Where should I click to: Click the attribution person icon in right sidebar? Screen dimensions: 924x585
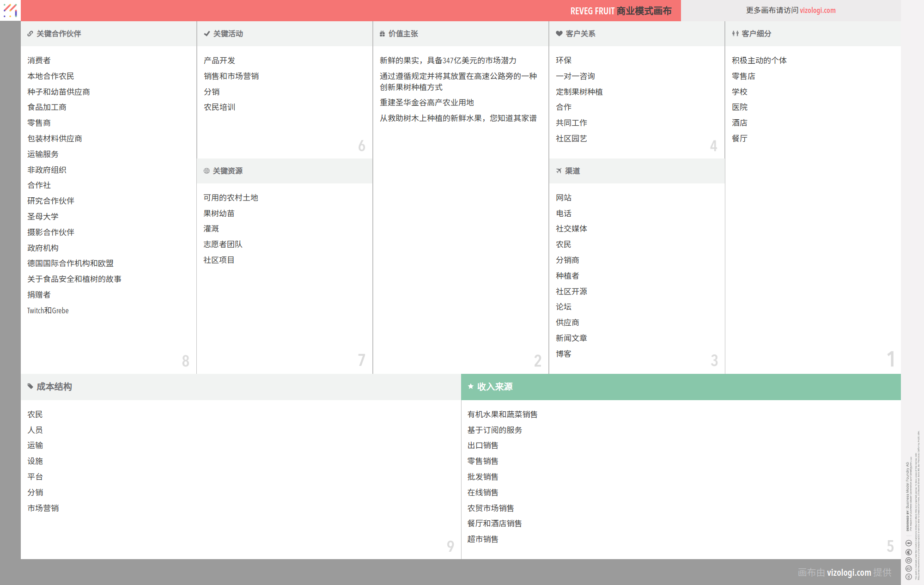click(909, 552)
